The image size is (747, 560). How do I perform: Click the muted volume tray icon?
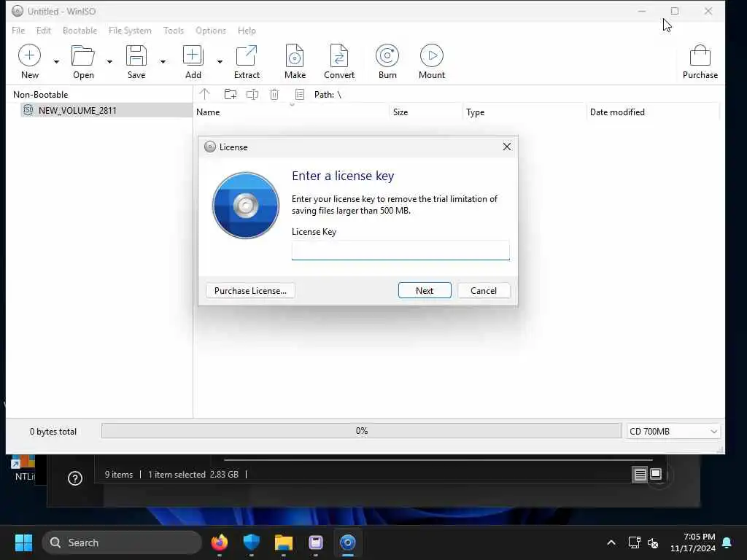tap(653, 542)
